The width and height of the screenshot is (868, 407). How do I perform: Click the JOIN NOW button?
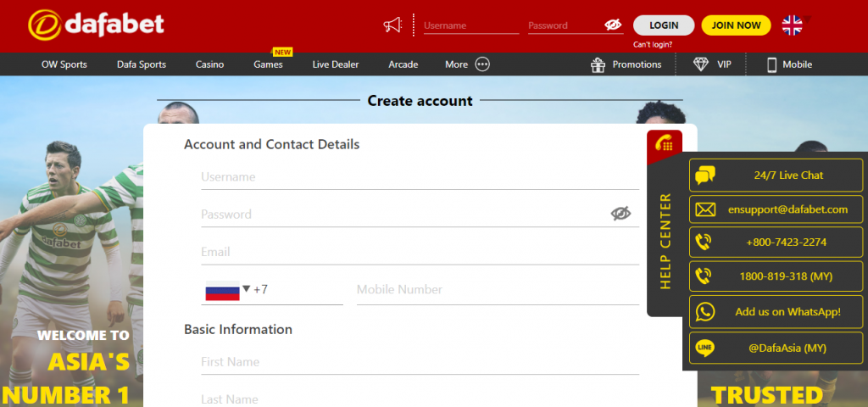click(737, 25)
